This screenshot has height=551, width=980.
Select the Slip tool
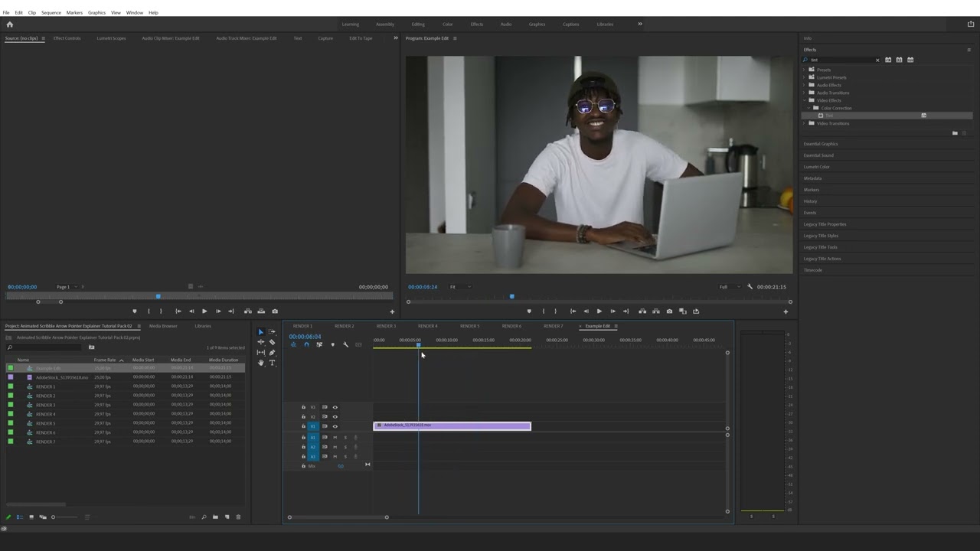(260, 353)
